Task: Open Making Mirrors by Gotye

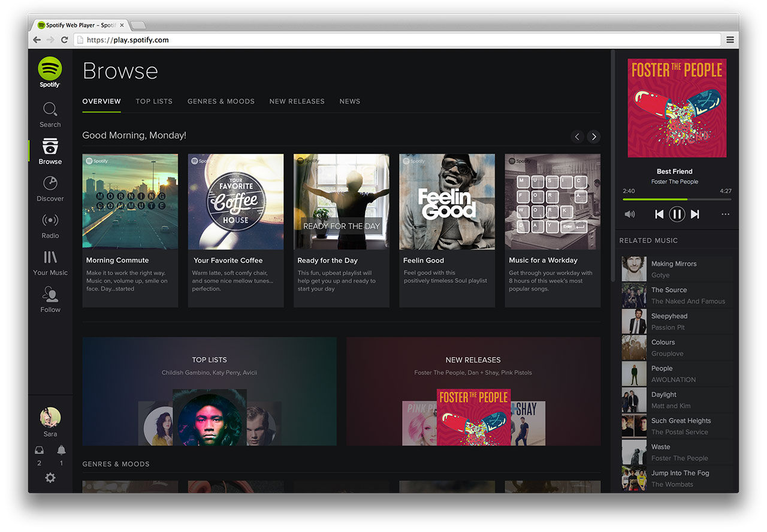Action: (x=677, y=269)
